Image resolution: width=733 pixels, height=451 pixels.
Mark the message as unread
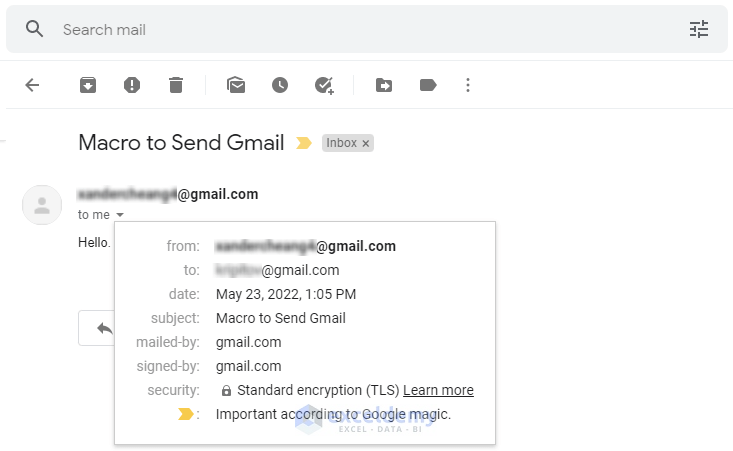pyautogui.click(x=236, y=86)
